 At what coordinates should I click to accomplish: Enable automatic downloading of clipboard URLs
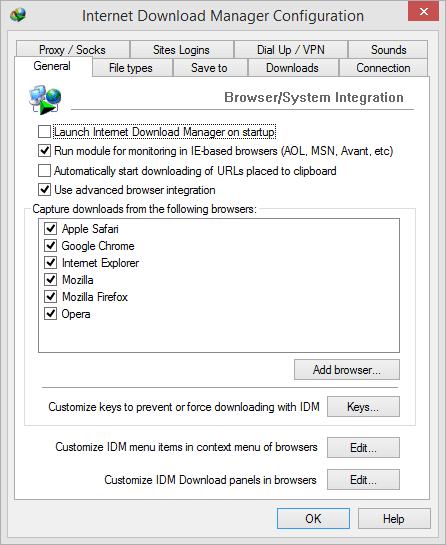(x=44, y=171)
